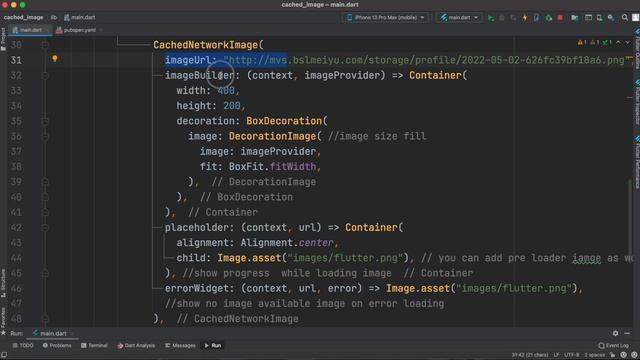The height and width of the screenshot is (360, 640).
Task: Collapse the placeholder fold at line 42
Action: coord(45,228)
